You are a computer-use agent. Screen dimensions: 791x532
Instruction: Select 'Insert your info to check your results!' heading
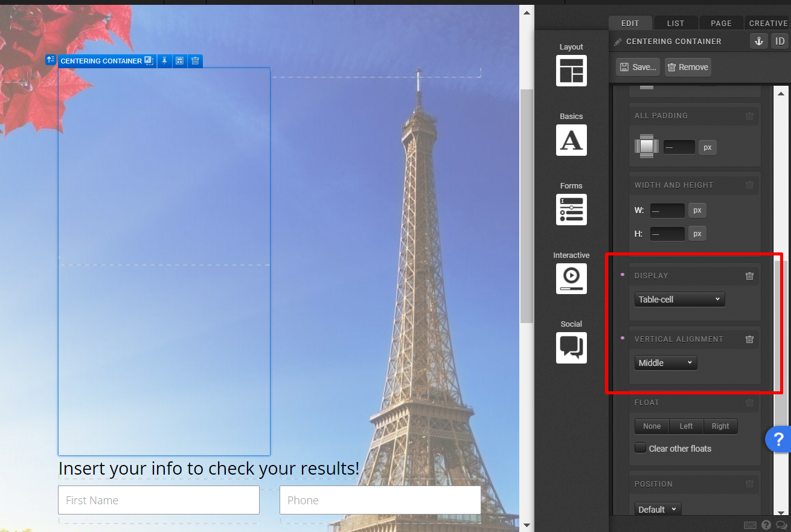[209, 468]
